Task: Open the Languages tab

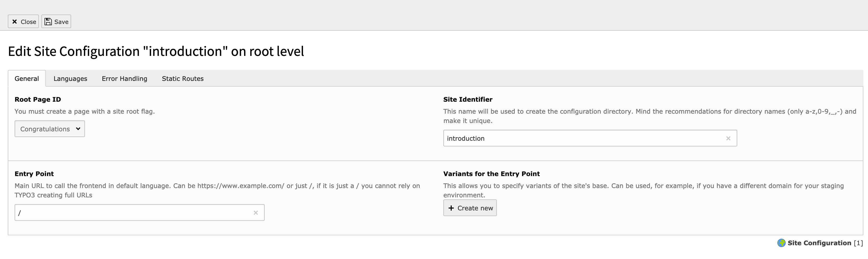Action: pos(70,78)
